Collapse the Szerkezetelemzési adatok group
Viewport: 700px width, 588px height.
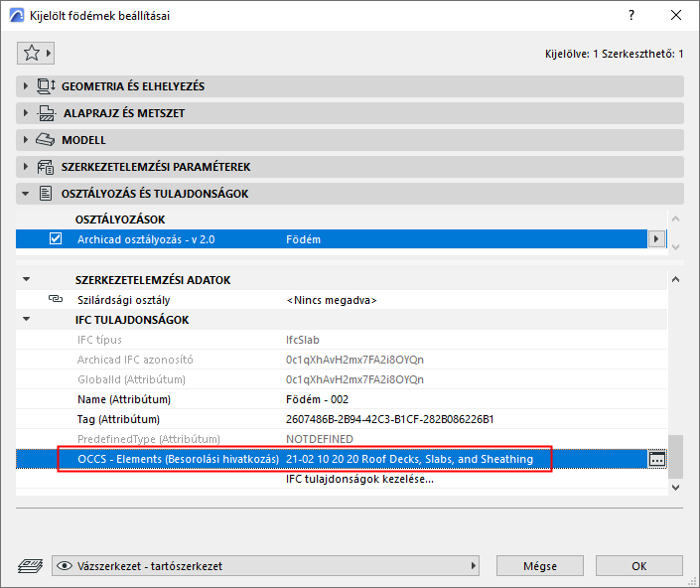(x=27, y=279)
